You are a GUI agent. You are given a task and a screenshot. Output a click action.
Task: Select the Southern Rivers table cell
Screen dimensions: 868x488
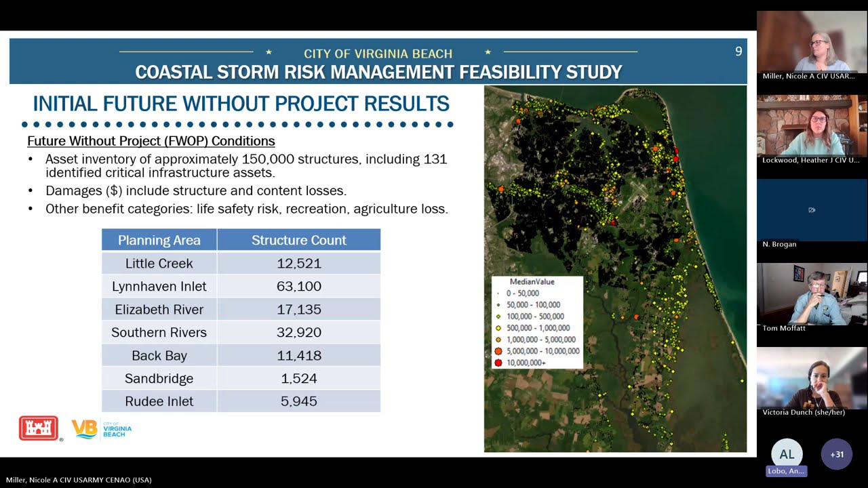point(159,332)
